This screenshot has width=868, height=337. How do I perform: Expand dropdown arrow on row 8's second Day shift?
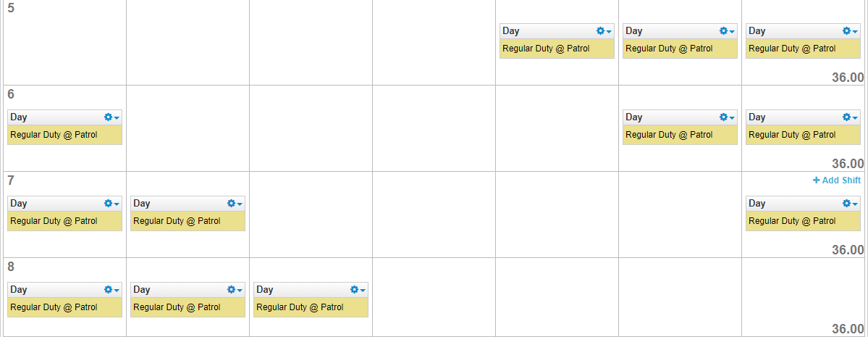(x=240, y=291)
